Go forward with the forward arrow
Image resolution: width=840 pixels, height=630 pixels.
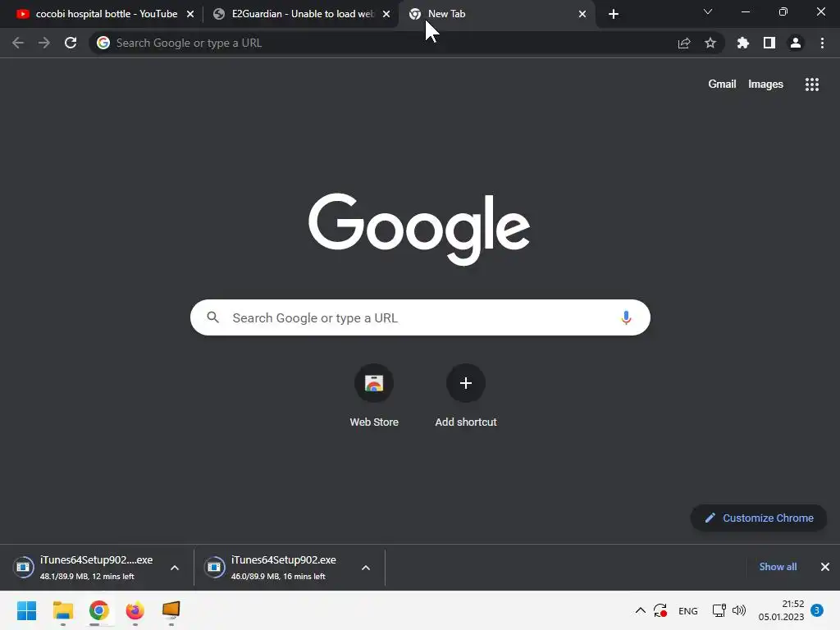(44, 43)
